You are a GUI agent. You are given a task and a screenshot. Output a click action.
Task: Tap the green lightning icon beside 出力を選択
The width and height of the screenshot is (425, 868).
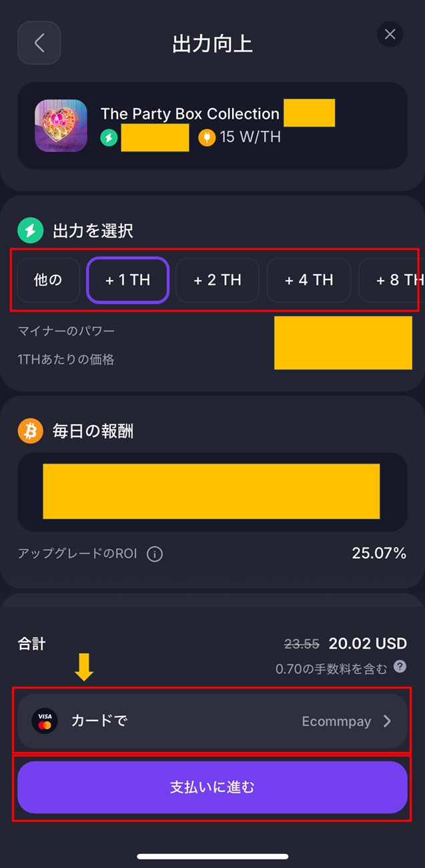[31, 231]
